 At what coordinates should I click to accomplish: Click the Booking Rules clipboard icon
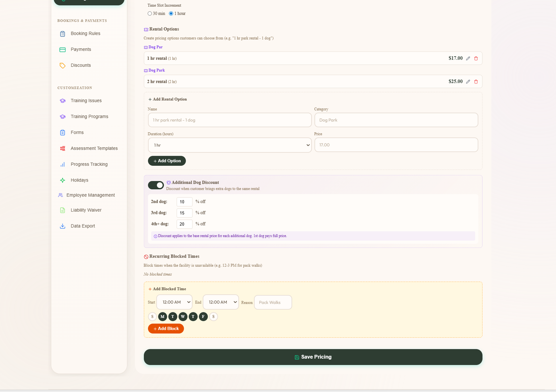(x=63, y=34)
